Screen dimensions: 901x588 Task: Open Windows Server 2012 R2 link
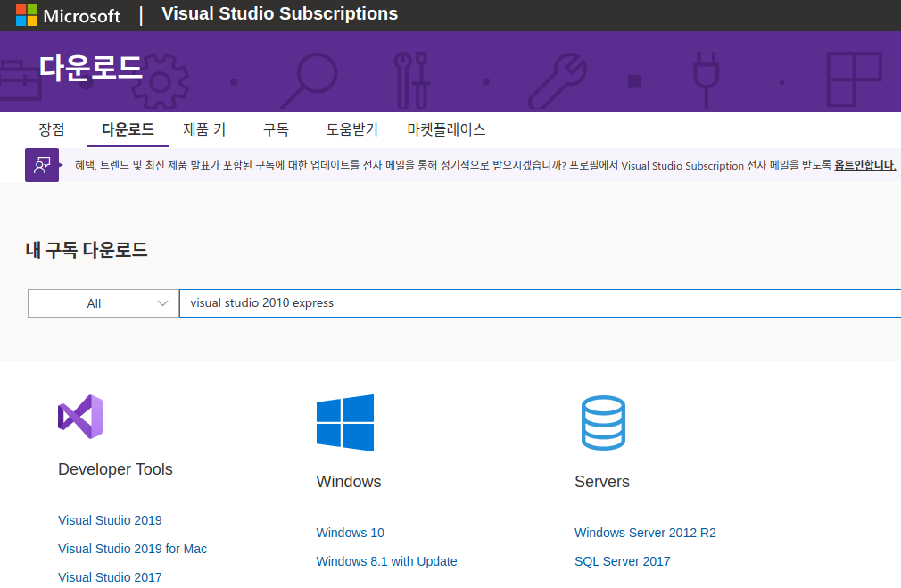[645, 533]
